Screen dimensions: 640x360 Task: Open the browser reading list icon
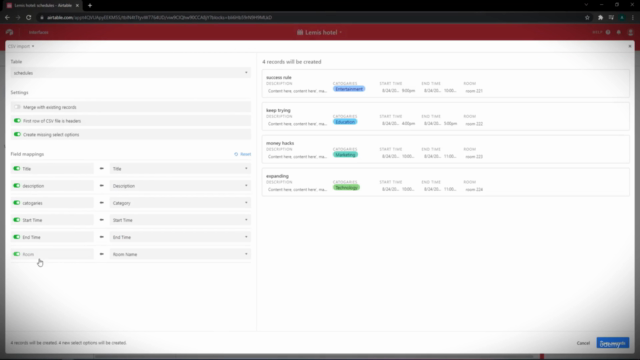[x=611, y=18]
